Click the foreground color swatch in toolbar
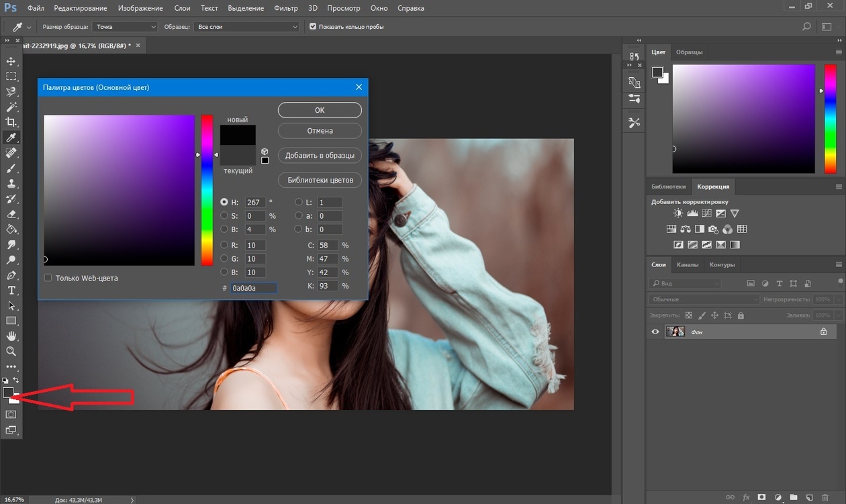 pyautogui.click(x=8, y=393)
